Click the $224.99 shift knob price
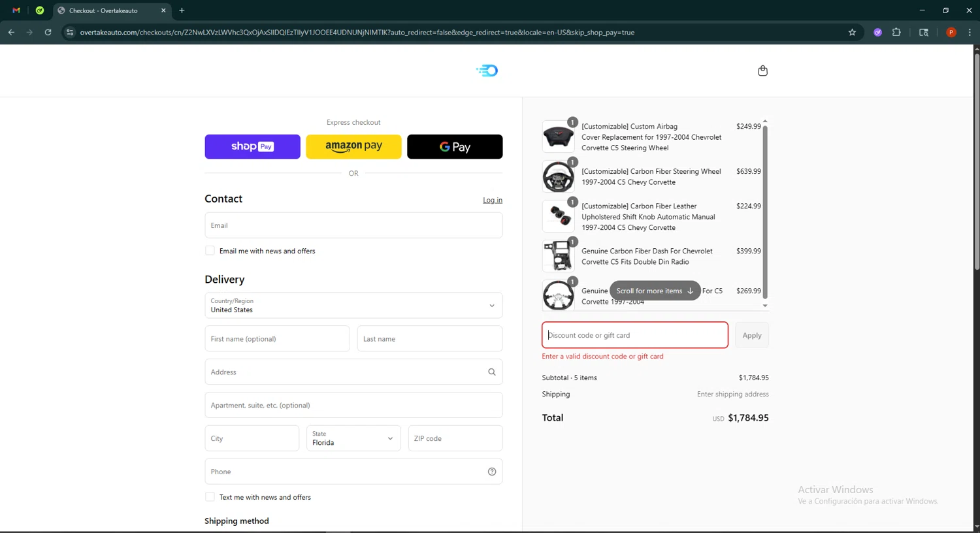 pos(748,206)
